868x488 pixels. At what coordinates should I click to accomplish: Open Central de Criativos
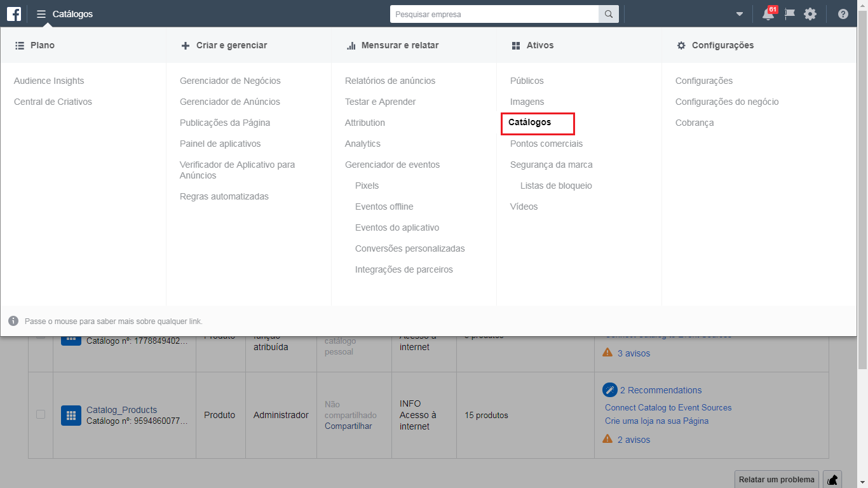(x=53, y=102)
